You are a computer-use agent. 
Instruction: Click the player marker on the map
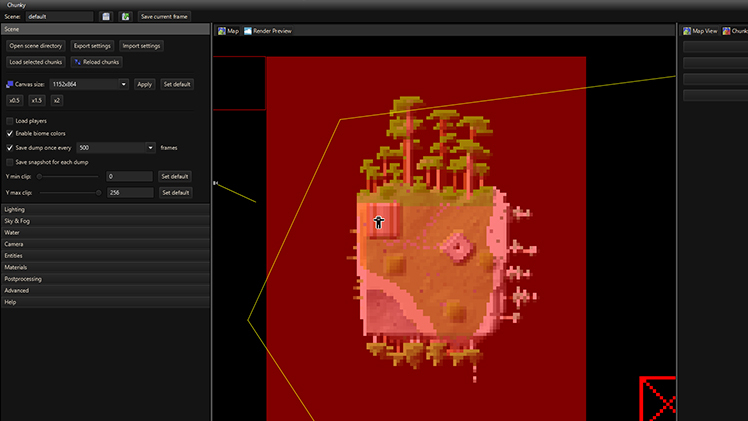pyautogui.click(x=379, y=221)
